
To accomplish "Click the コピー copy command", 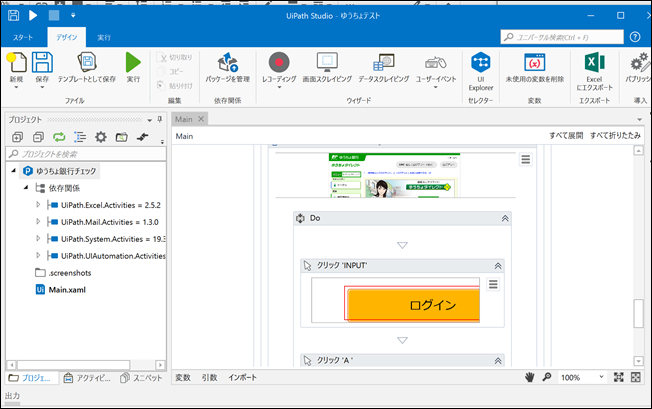I will 170,71.
